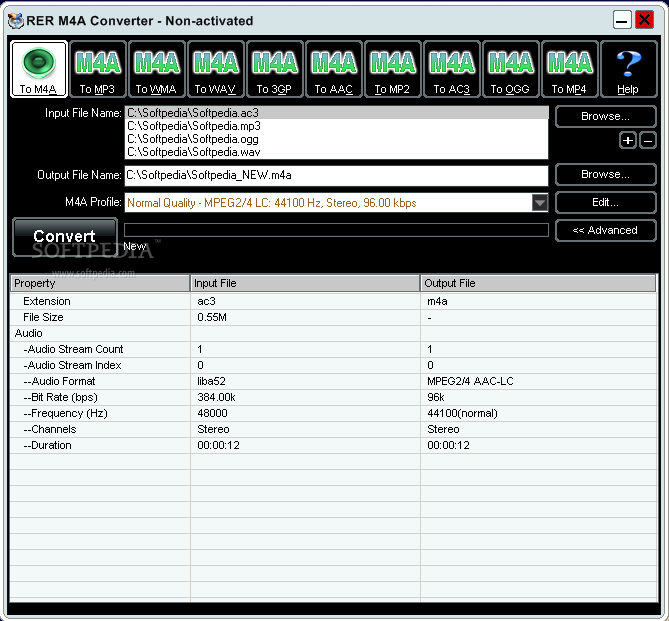This screenshot has width=669, height=621.
Task: Click the MPEG2/4 AAC-LC output cell
Action: click(539, 382)
